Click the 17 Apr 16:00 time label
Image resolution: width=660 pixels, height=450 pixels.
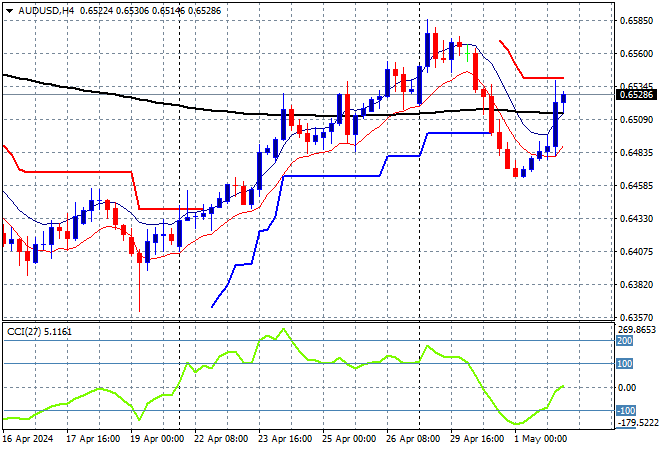coord(93,439)
